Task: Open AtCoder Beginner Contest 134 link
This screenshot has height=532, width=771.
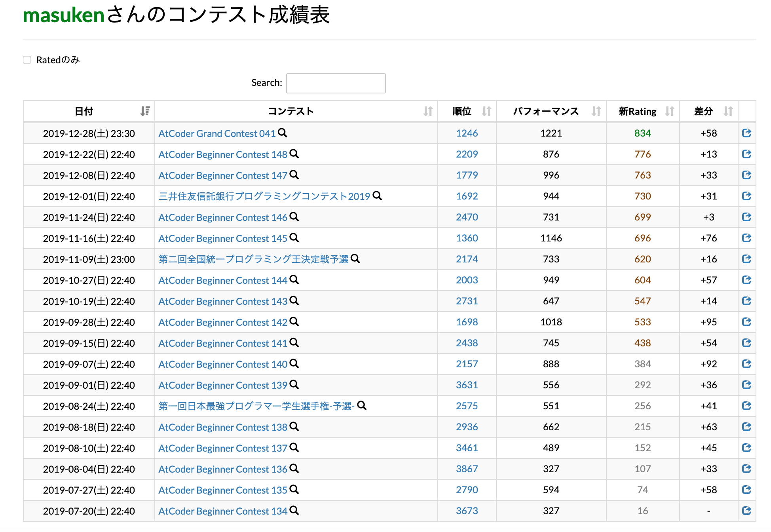Action: tap(223, 511)
